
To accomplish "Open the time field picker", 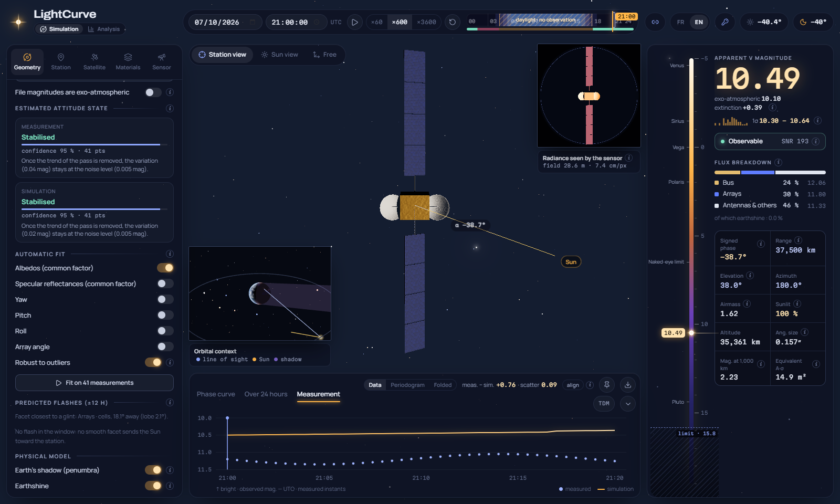I will 317,22.
